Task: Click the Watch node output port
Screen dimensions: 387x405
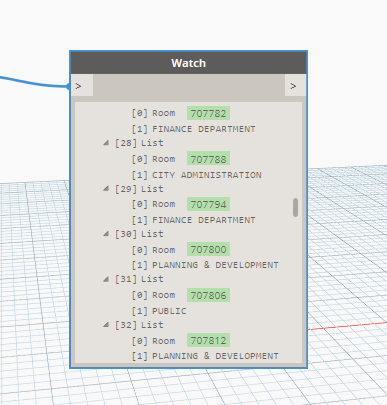Action: coord(295,86)
